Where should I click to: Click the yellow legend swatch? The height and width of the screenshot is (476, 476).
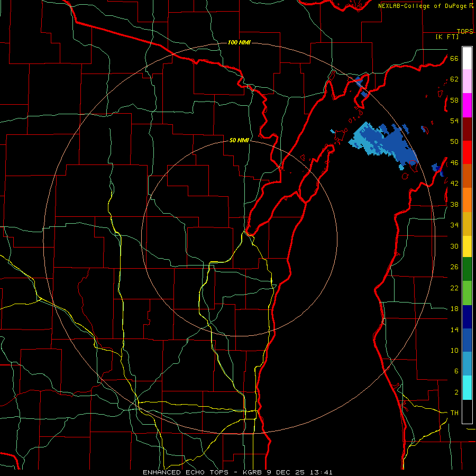(x=467, y=246)
